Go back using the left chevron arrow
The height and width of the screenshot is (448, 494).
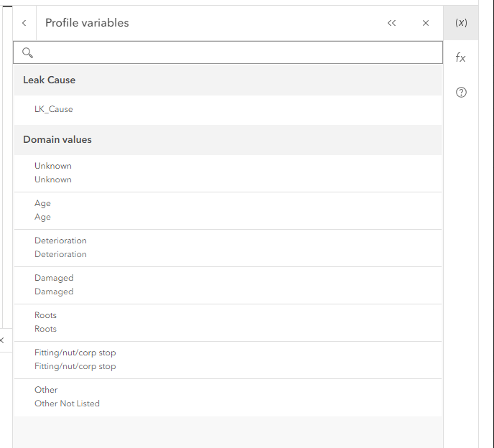[24, 23]
